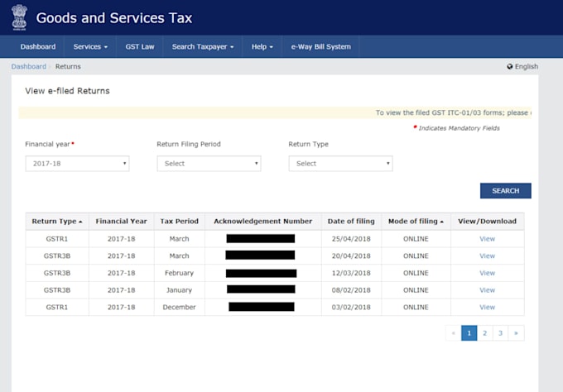
Task: Click the Returns breadcrumb text
Action: coord(68,66)
